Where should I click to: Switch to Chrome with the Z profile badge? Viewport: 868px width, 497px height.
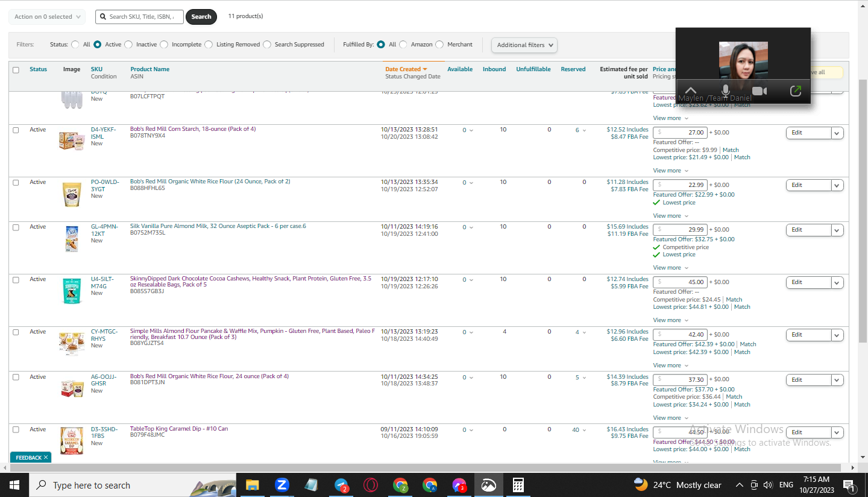[x=400, y=485]
